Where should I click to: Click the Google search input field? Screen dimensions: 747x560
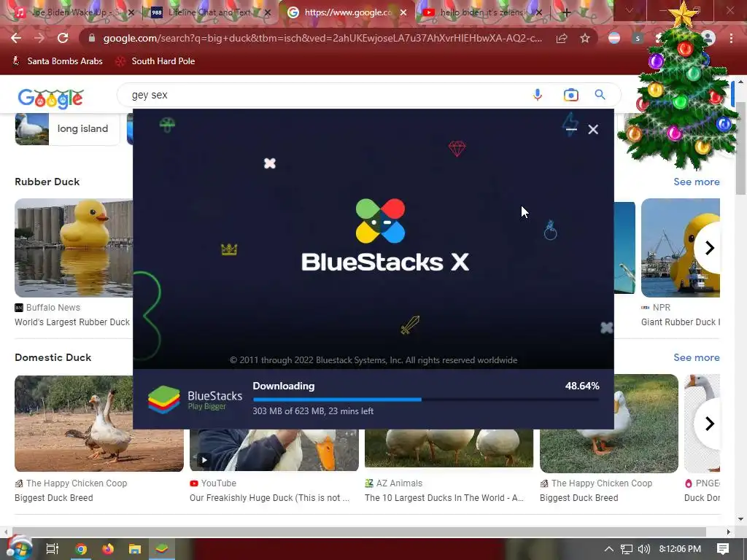[329, 95]
